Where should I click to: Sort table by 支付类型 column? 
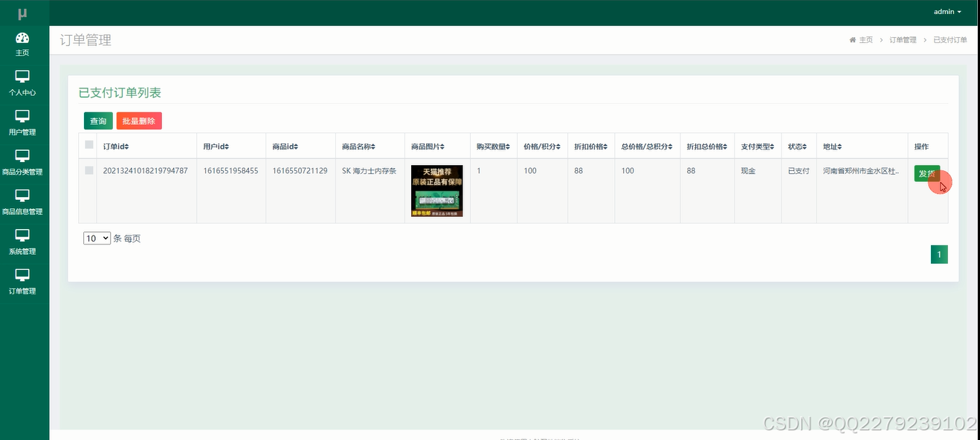(757, 146)
